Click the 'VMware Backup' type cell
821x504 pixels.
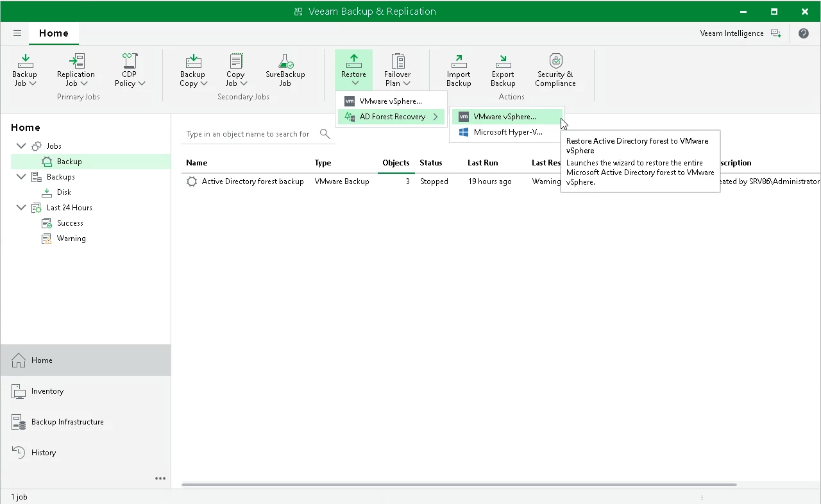pyautogui.click(x=342, y=181)
